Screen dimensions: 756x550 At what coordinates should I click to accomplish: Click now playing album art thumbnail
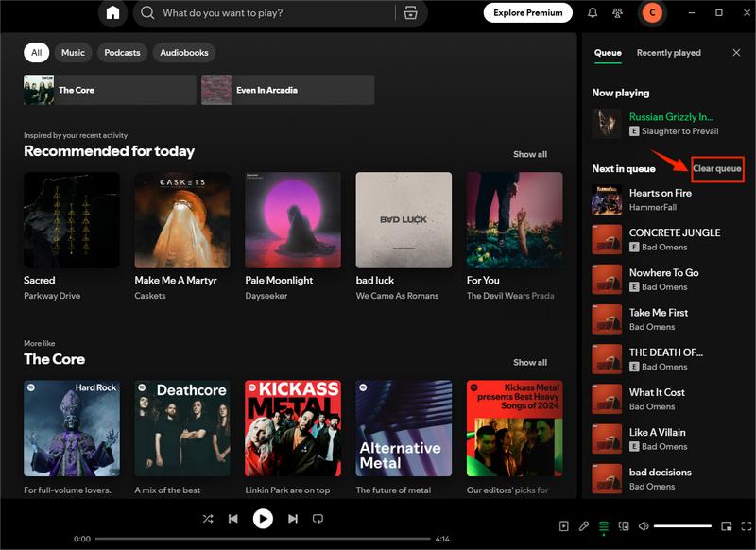pos(607,124)
